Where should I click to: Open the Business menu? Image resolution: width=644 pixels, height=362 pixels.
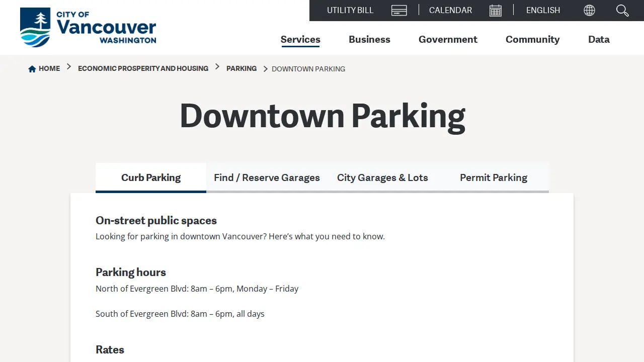click(369, 39)
